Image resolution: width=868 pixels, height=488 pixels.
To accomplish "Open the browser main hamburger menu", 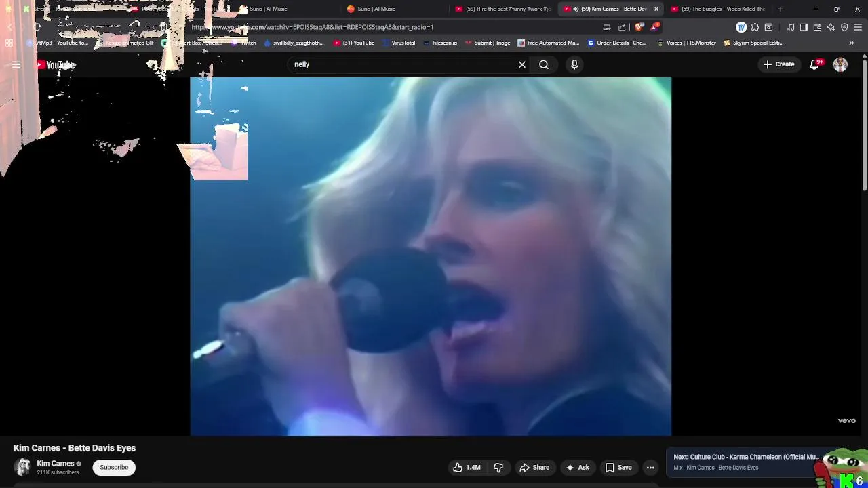I will [858, 27].
